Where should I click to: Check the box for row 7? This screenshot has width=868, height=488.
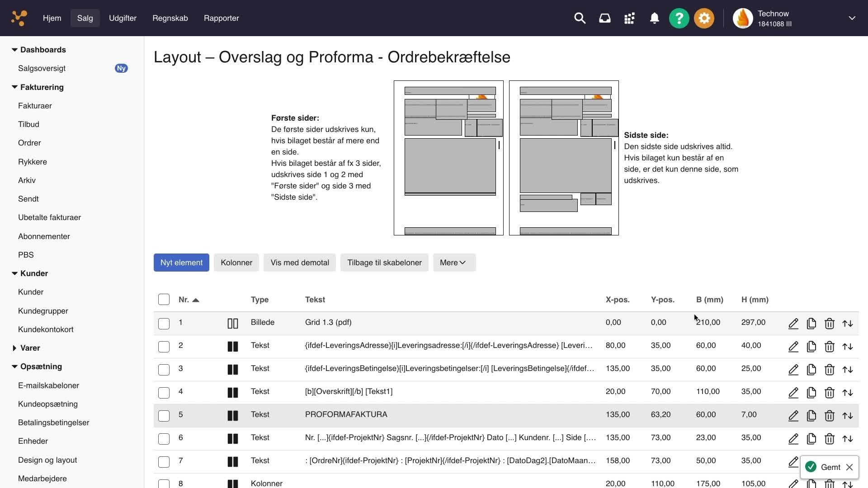164,462
